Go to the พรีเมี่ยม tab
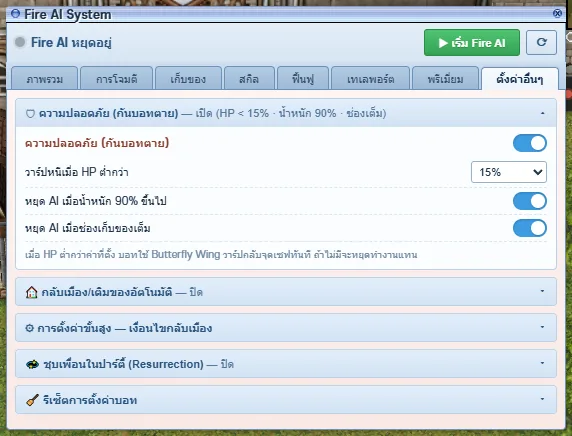Screen dimensions: 572x436 (x=445, y=78)
